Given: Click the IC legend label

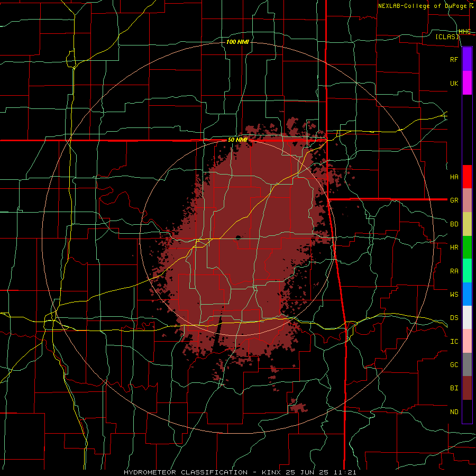Looking at the screenshot, I should coord(454,341).
